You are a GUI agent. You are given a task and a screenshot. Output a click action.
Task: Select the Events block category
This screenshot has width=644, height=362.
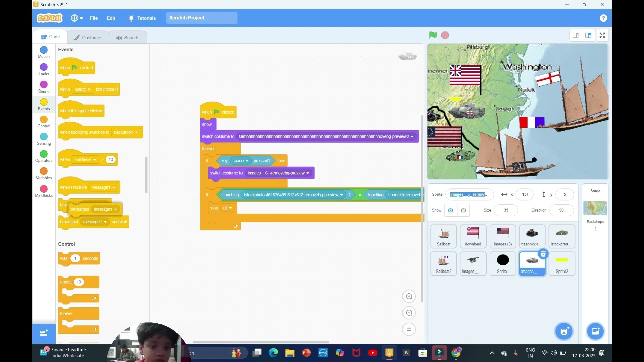pos(44,105)
